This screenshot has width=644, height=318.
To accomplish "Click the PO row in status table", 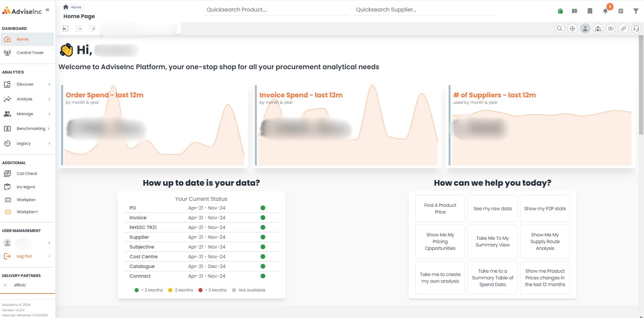I will coord(201,208).
